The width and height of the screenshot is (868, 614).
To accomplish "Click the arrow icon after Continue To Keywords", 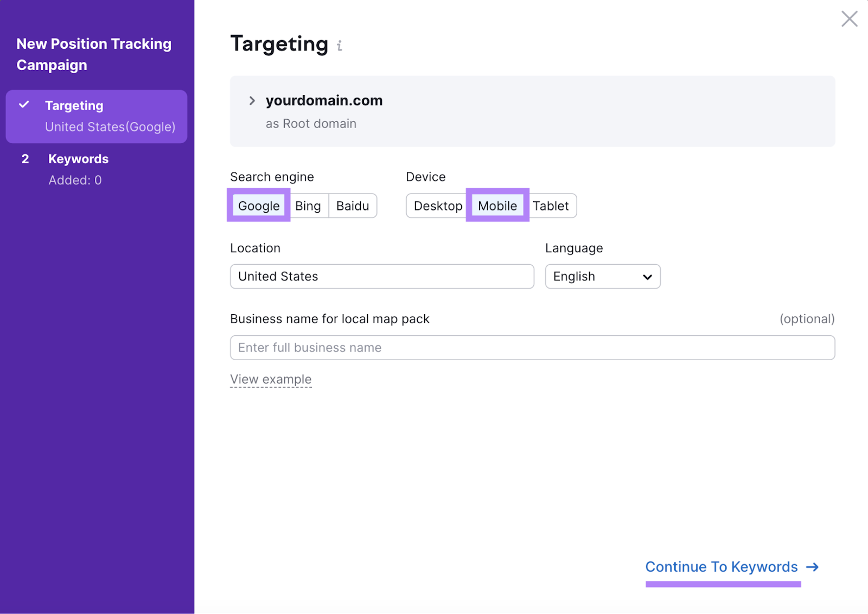I will (x=812, y=567).
